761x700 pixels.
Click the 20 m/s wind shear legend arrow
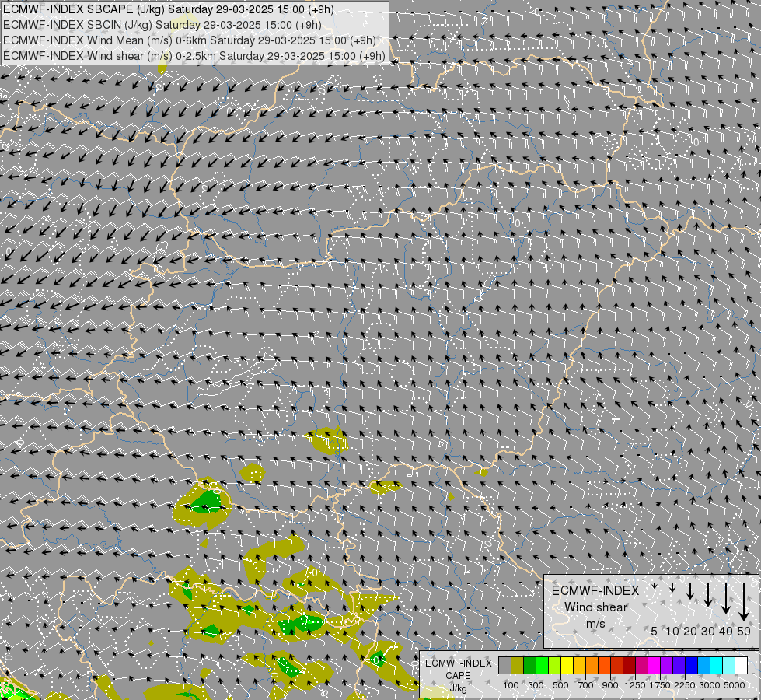coord(690,590)
